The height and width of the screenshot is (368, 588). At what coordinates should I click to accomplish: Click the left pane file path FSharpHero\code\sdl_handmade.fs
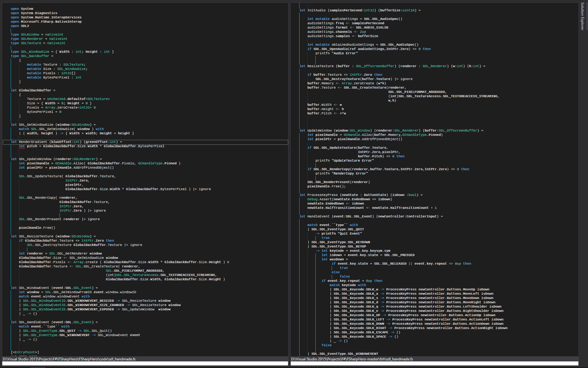tap(69, 359)
